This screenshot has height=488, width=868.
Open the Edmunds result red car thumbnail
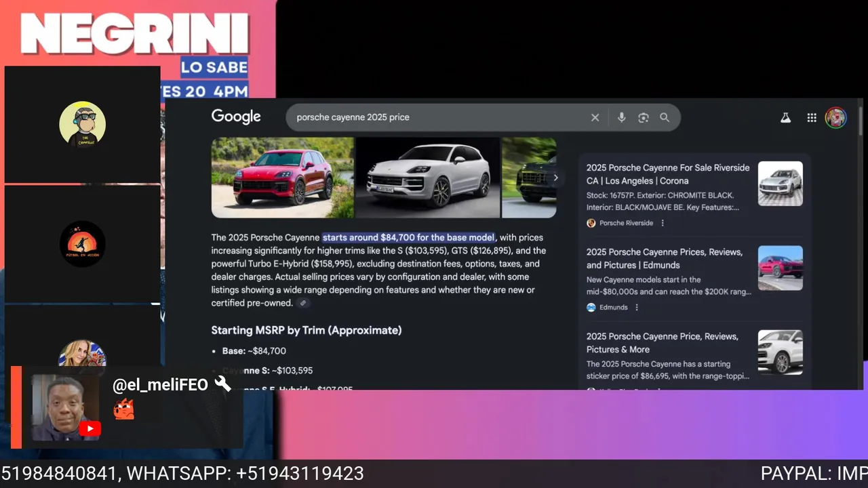[x=780, y=268]
